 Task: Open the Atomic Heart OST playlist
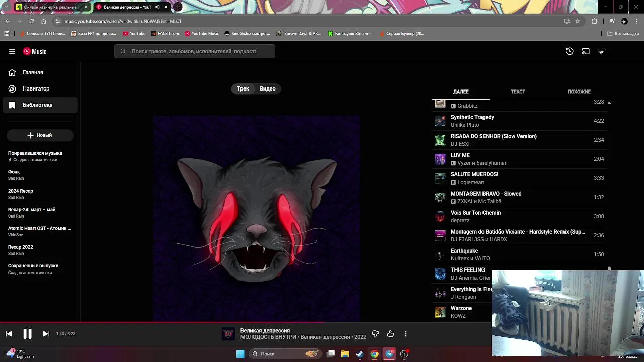[40, 231]
